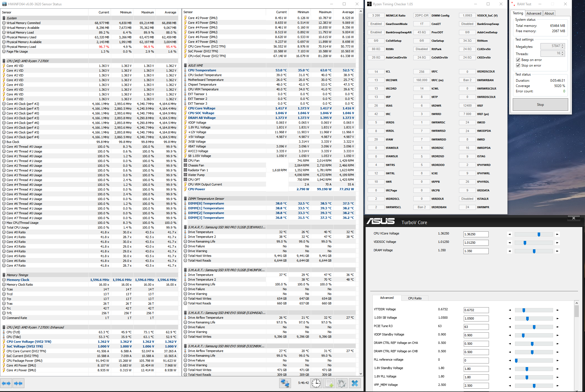The image size is (585, 392).
Task: Click the VDDSOC Voltage slider
Action: (533, 243)
